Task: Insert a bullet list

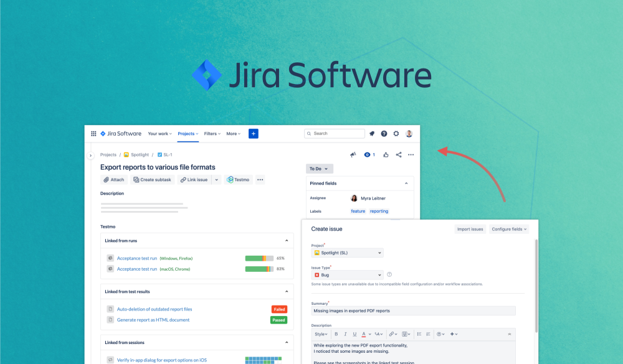Action: pos(419,334)
